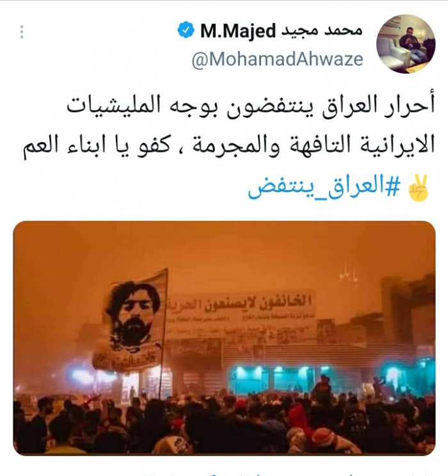Expand the attached protest photo
The image size is (448, 476).
pyautogui.click(x=224, y=338)
